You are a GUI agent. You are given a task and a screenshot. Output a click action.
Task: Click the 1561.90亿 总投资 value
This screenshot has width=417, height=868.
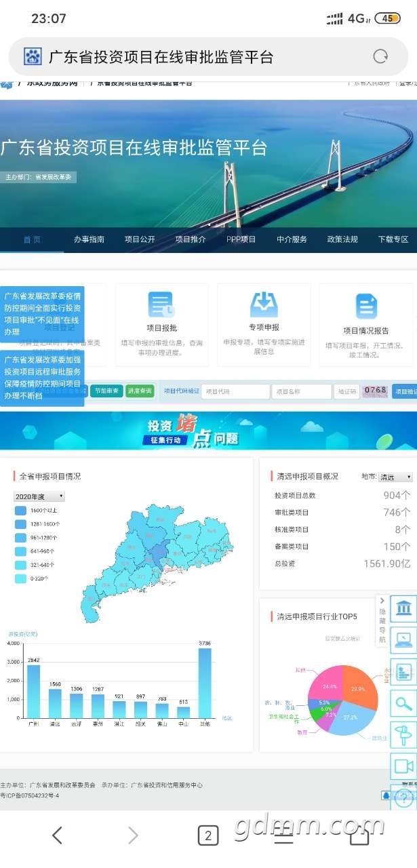click(387, 564)
